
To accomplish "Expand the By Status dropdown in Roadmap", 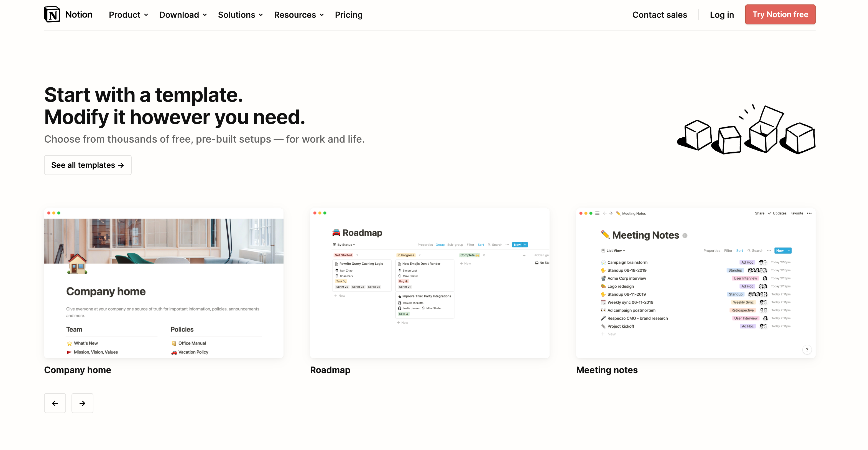I will pyautogui.click(x=344, y=245).
